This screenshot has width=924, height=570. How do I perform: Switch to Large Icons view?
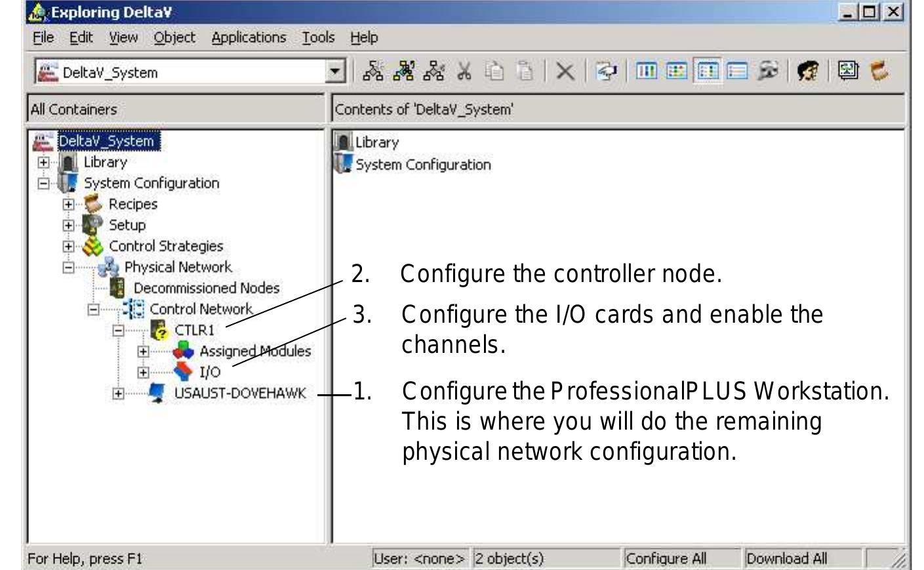click(647, 71)
